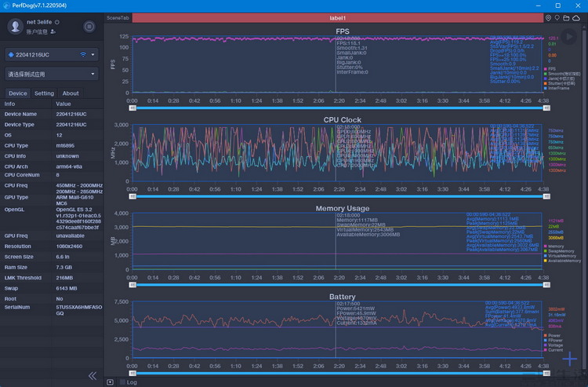Click FPS chart left range slider handle
The image size is (588, 387).
point(132,108)
